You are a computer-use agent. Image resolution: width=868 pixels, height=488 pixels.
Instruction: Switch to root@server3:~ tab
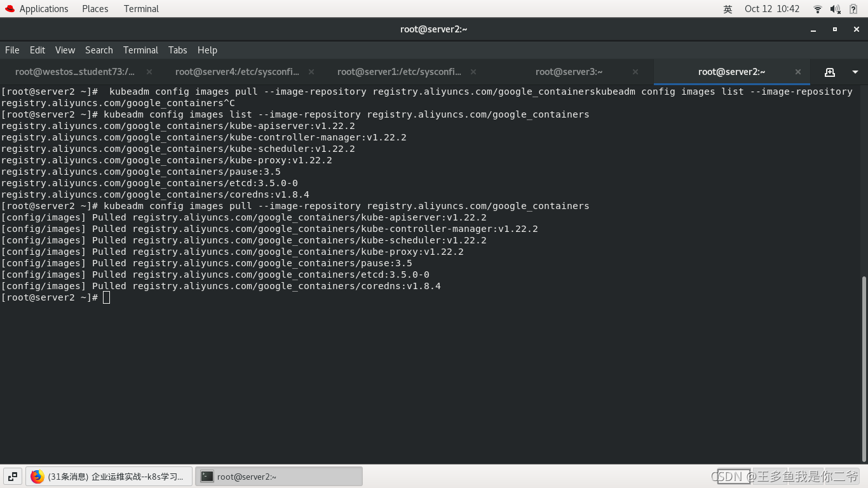569,72
